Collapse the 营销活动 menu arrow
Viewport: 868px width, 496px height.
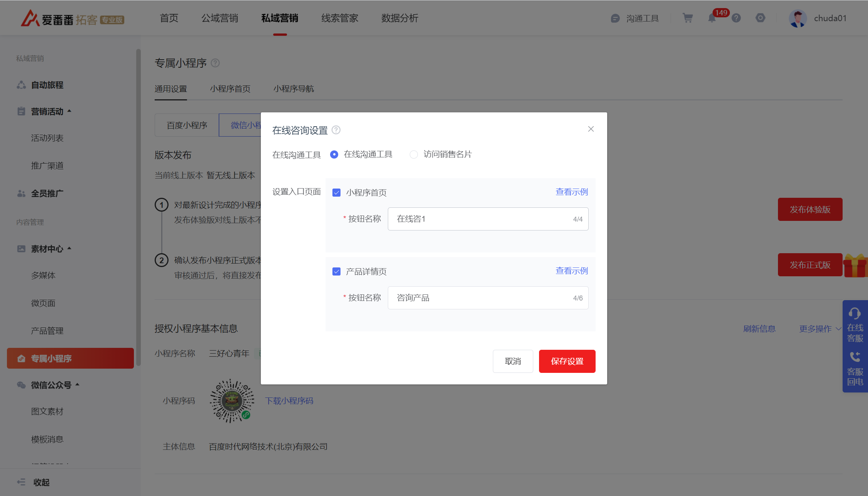click(69, 111)
